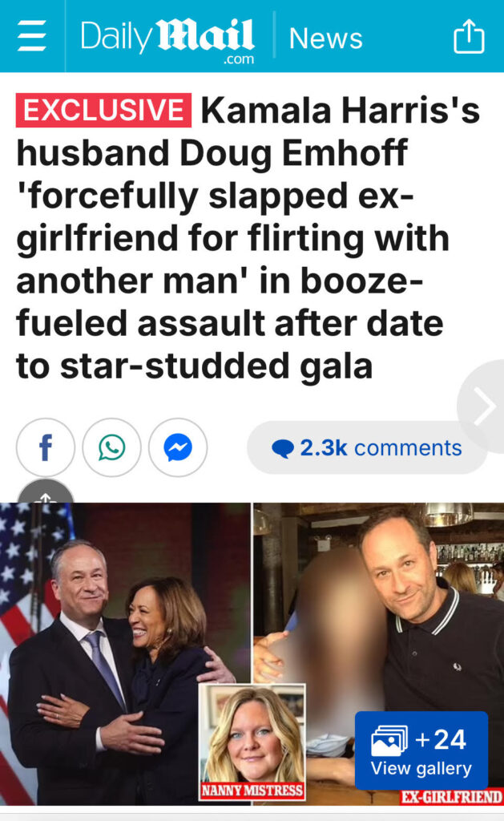Click the NANNY MISTRESS caption label
This screenshot has width=504, height=821.
click(252, 791)
